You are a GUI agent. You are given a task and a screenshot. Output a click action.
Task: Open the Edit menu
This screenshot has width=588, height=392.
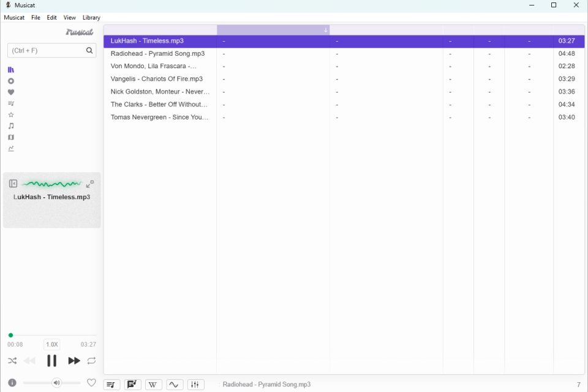51,18
